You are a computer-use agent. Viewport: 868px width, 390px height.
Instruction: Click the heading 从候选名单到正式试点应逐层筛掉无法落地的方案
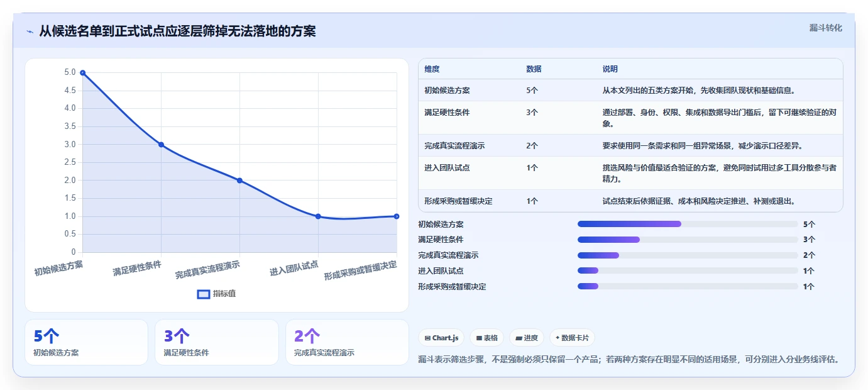177,31
